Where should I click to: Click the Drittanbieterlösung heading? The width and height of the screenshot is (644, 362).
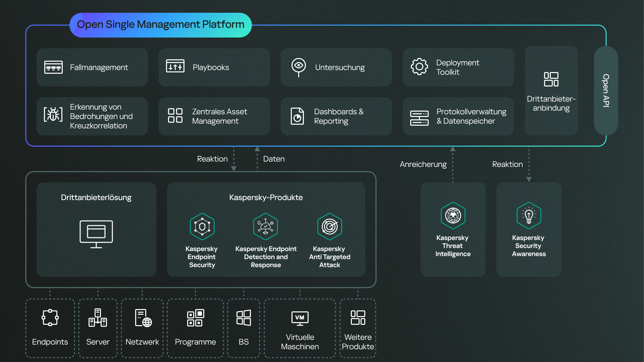[x=96, y=197]
